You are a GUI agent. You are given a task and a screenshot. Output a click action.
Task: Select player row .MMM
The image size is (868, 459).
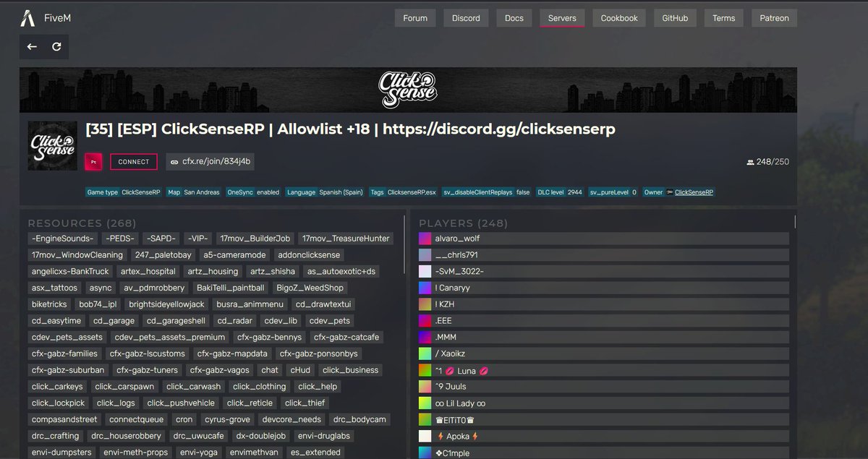click(603, 338)
